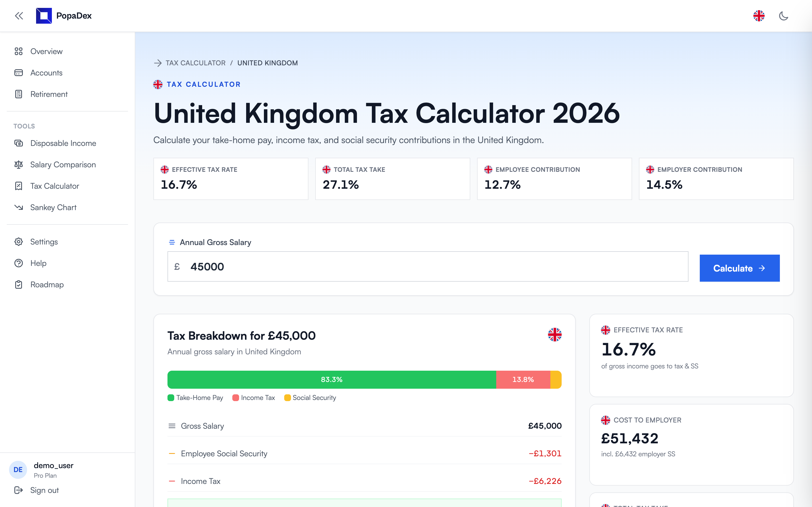Open Settings via the gear icon
The width and height of the screenshot is (812, 507).
click(19, 241)
